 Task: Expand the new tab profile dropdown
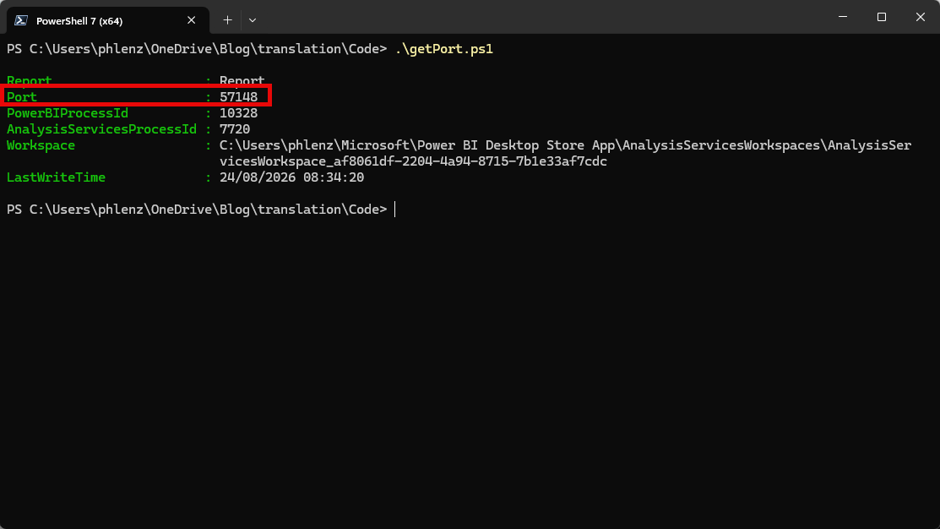coord(252,20)
